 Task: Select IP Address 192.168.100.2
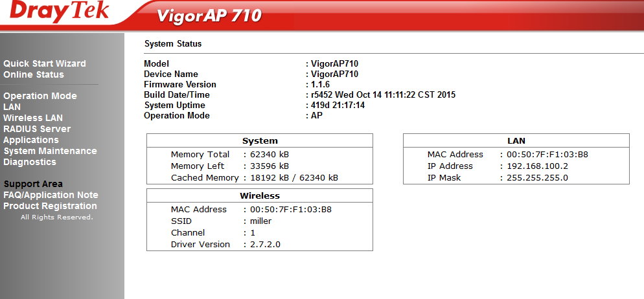538,166
